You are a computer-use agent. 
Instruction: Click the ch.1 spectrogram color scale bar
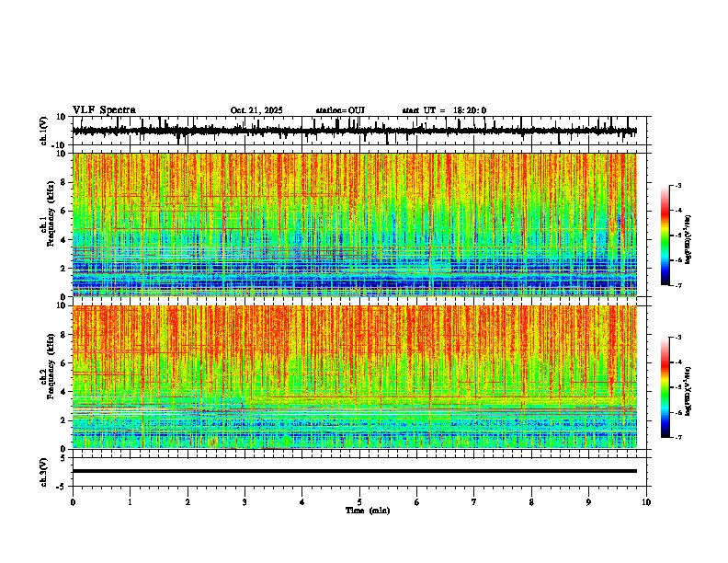pos(665,236)
